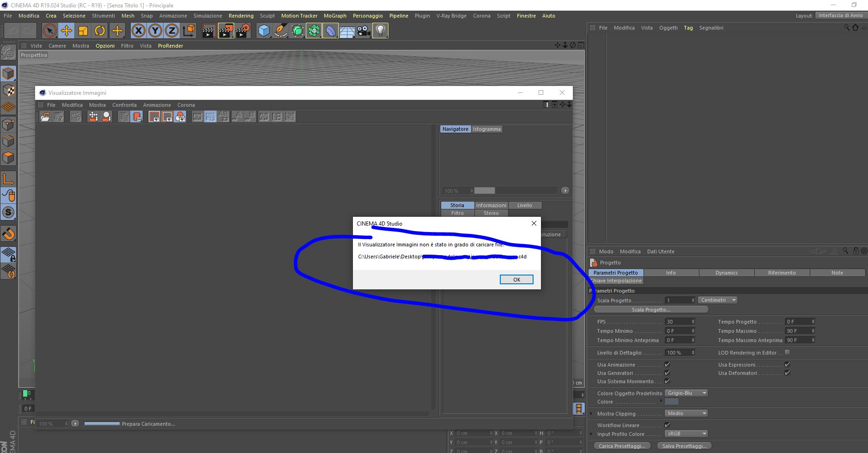
Task: Toggle X axis lock
Action: (138, 31)
